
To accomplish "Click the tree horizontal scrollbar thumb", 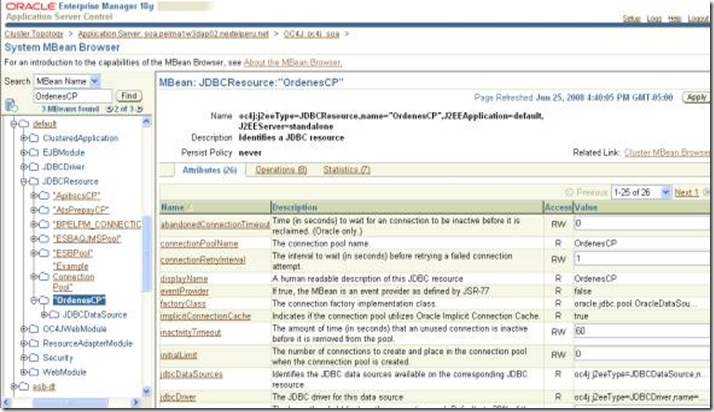I will [71, 402].
